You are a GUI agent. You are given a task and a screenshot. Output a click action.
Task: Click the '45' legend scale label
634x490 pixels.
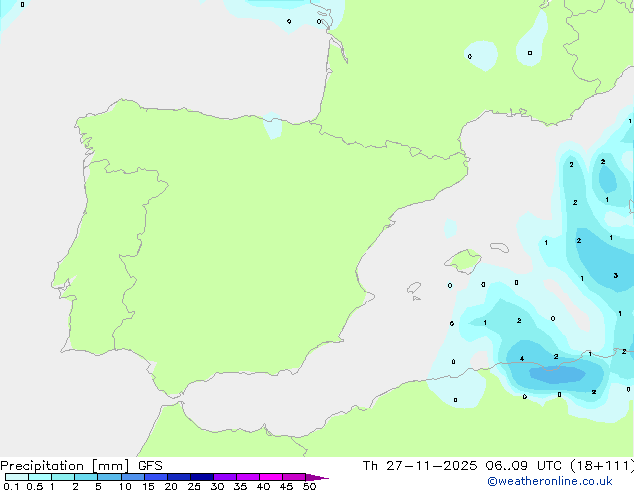click(286, 486)
